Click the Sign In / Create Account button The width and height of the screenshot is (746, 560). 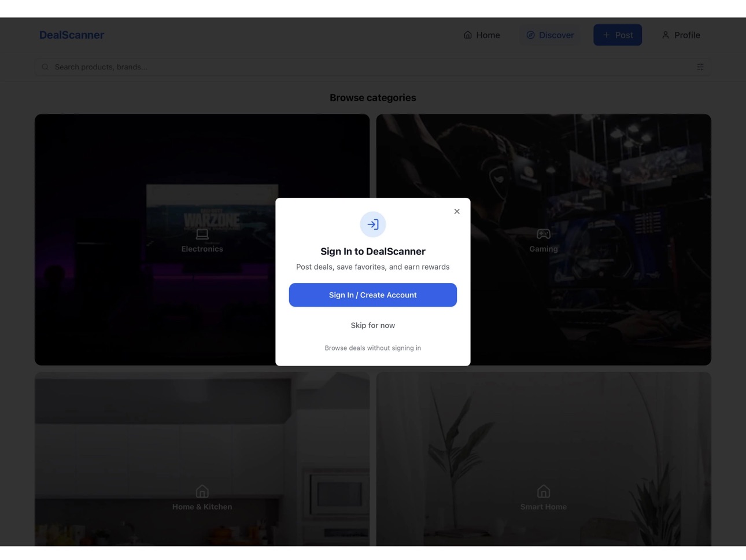click(373, 295)
